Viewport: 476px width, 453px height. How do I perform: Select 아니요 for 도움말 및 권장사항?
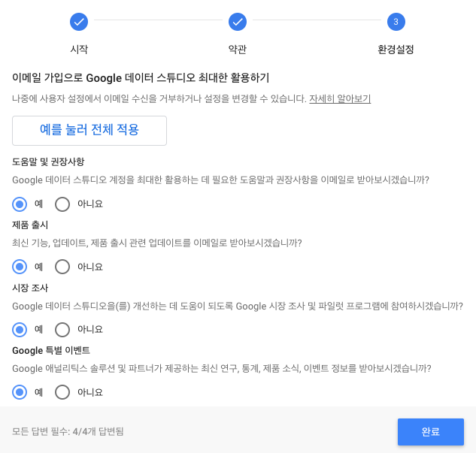point(62,204)
